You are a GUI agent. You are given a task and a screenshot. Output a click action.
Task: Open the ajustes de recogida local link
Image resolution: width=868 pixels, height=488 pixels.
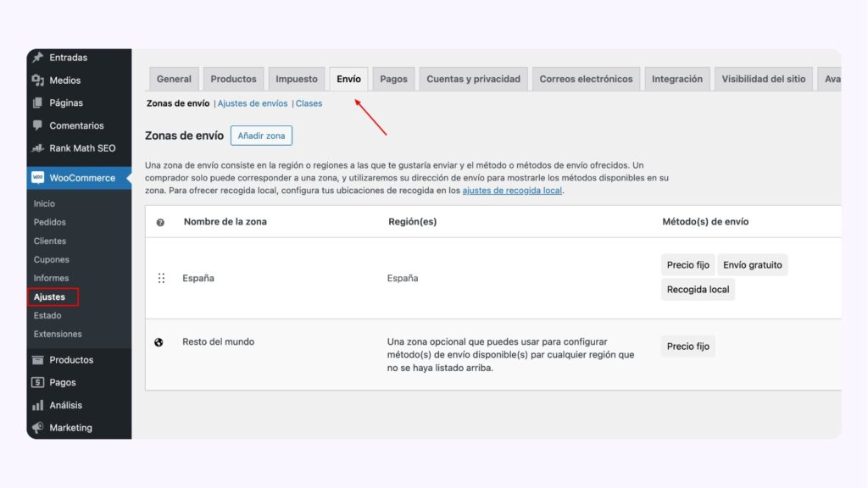(x=509, y=190)
